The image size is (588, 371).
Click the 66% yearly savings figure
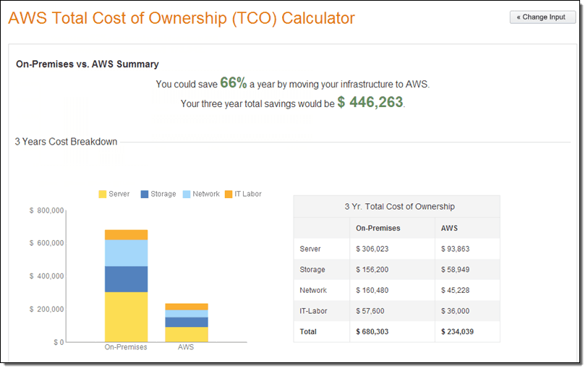click(x=234, y=83)
